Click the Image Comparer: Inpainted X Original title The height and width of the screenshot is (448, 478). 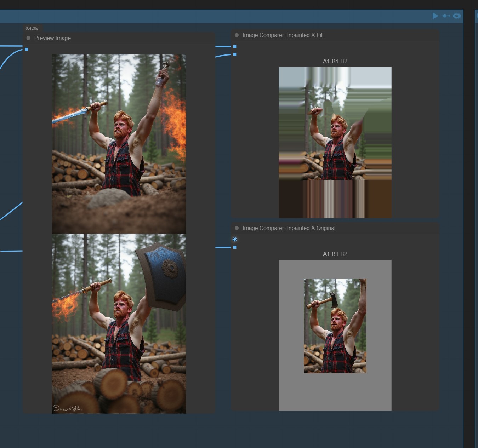pos(289,228)
